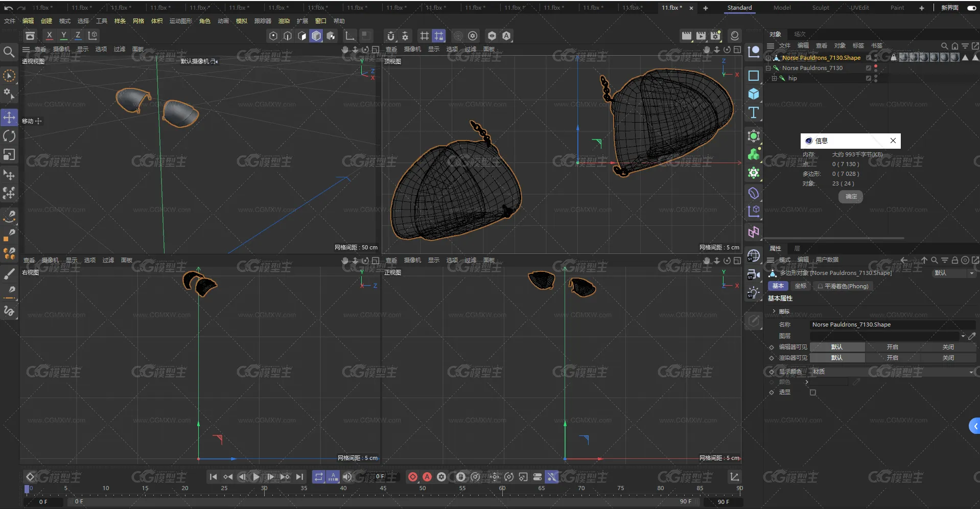Toggle visibility dots of hip object
This screenshot has height=509, width=980.
click(876, 78)
